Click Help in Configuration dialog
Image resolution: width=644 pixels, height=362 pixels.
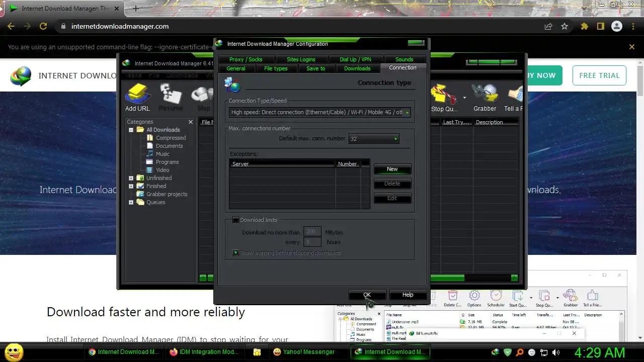click(408, 295)
